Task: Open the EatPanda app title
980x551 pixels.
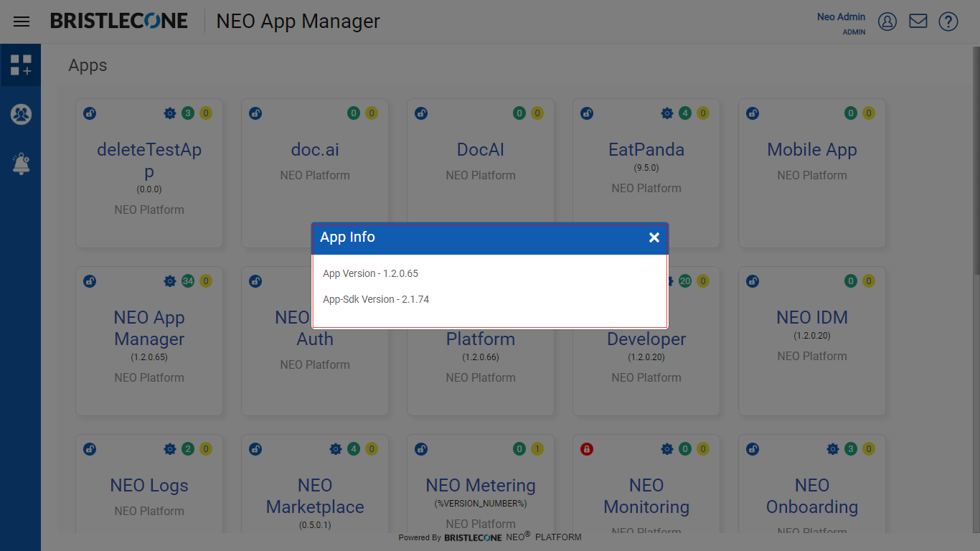Action: 646,150
